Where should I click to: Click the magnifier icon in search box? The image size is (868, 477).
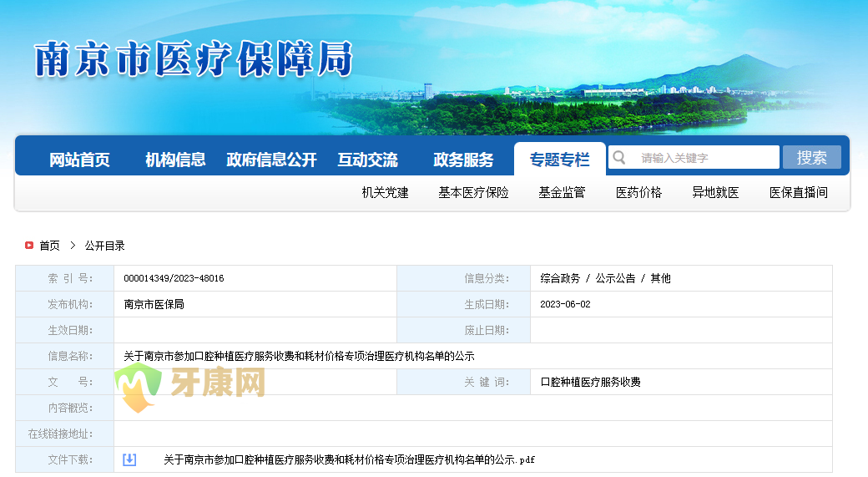tap(619, 158)
